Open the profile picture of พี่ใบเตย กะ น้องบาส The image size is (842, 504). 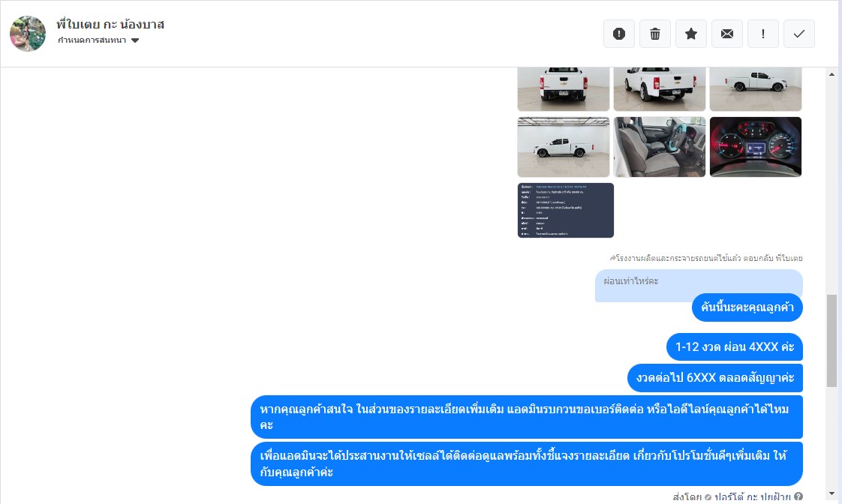tap(28, 33)
